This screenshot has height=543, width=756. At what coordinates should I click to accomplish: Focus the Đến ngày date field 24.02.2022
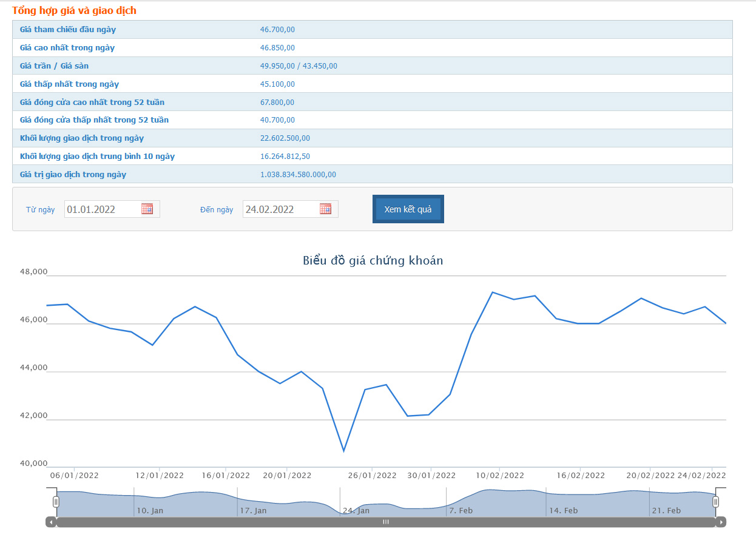pos(280,209)
